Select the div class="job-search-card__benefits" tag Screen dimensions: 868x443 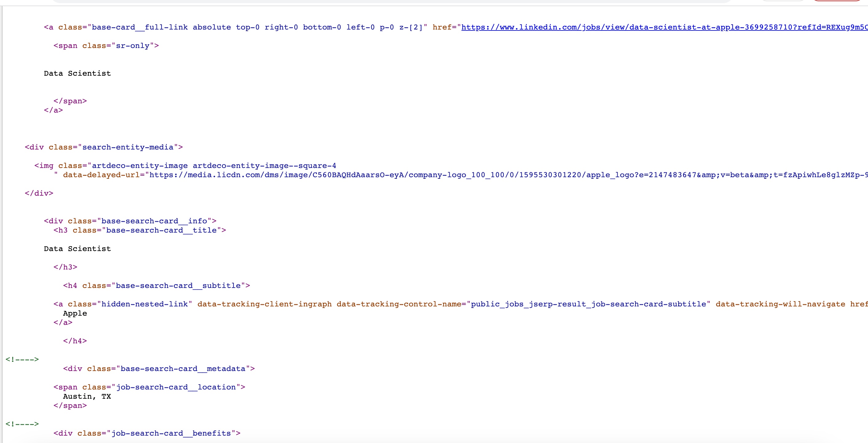click(147, 433)
